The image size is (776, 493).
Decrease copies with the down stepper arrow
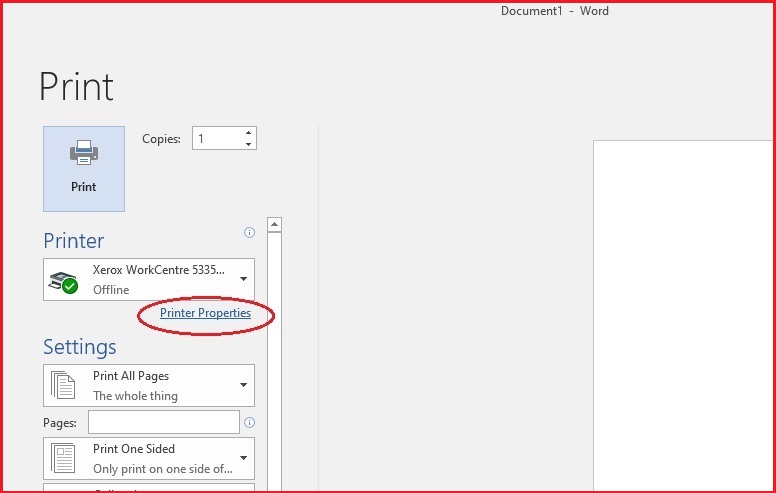point(248,144)
